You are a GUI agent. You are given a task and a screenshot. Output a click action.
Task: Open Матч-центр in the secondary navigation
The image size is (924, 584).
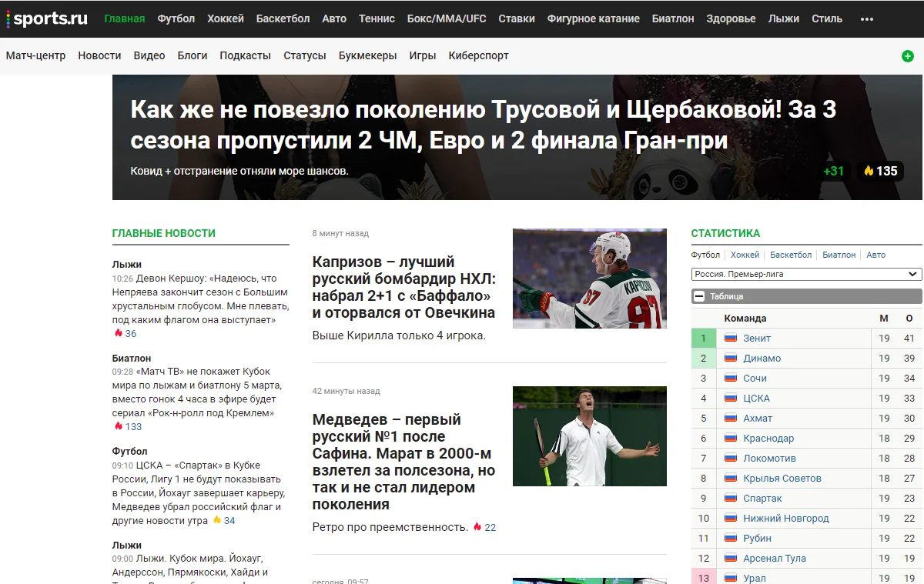35,55
